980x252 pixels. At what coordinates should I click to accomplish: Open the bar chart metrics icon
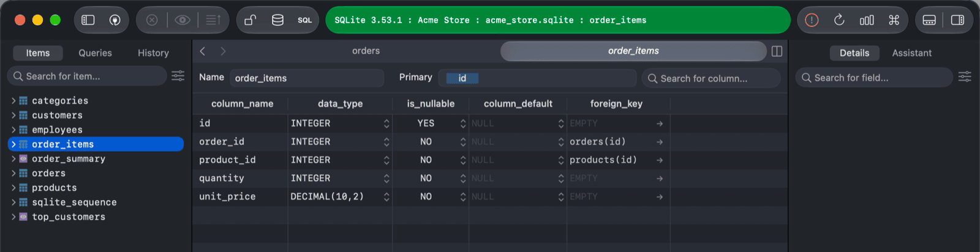(867, 20)
